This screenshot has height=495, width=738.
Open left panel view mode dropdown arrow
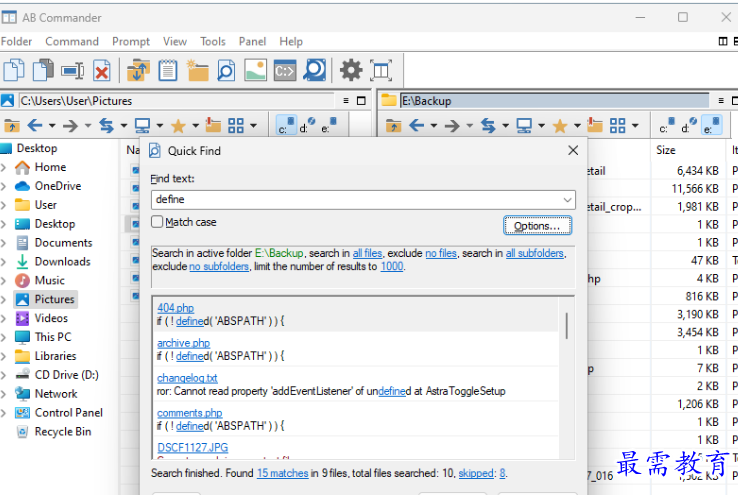point(253,126)
